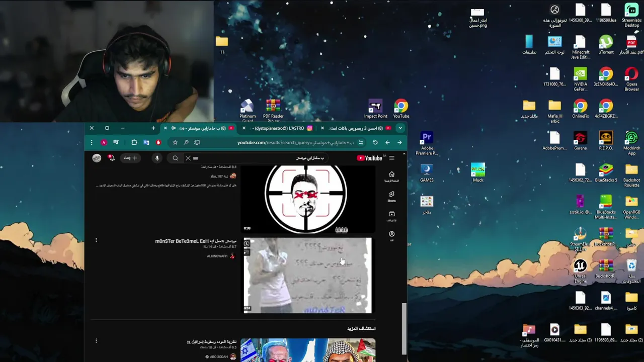The width and height of the screenshot is (644, 362).
Task: Open the Garena desktop shortcut
Action: pyautogui.click(x=580, y=141)
